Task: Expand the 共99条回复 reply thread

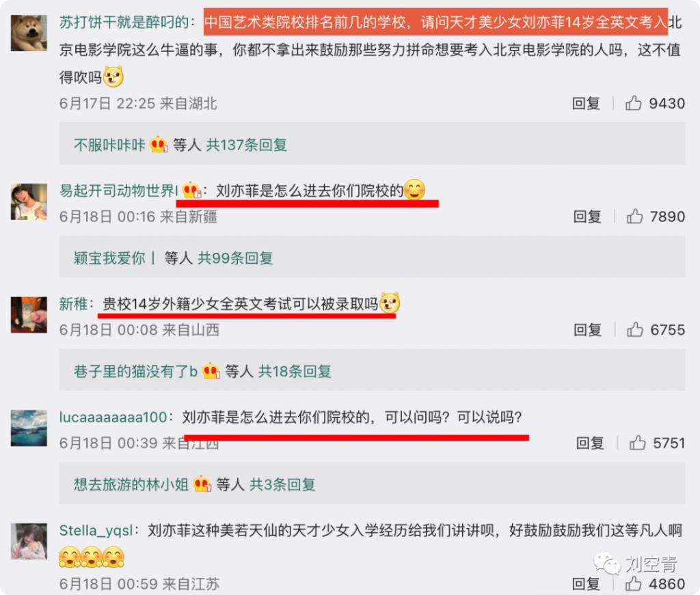Action: pos(235,258)
